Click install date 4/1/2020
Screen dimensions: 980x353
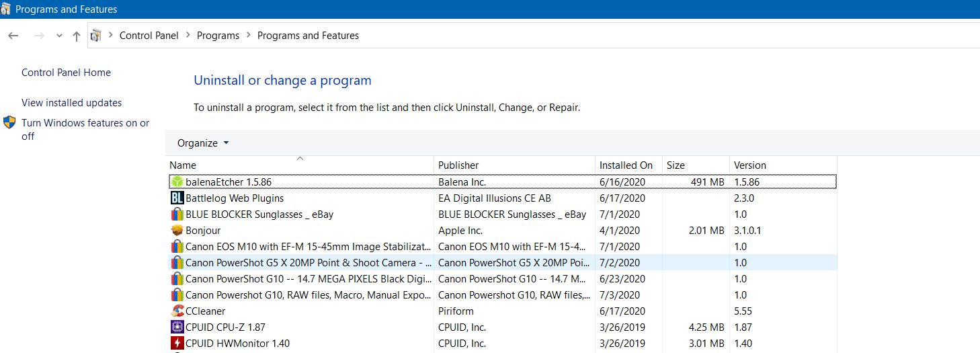tap(620, 230)
